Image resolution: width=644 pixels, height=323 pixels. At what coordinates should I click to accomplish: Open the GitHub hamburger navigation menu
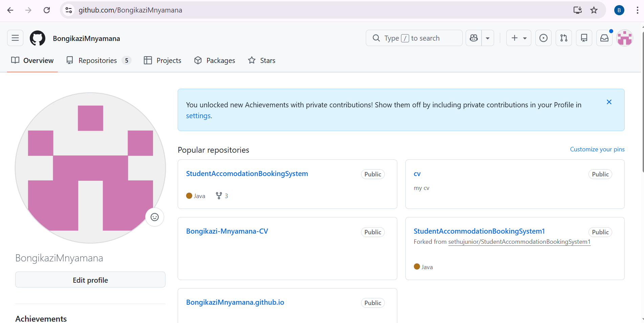pos(15,38)
